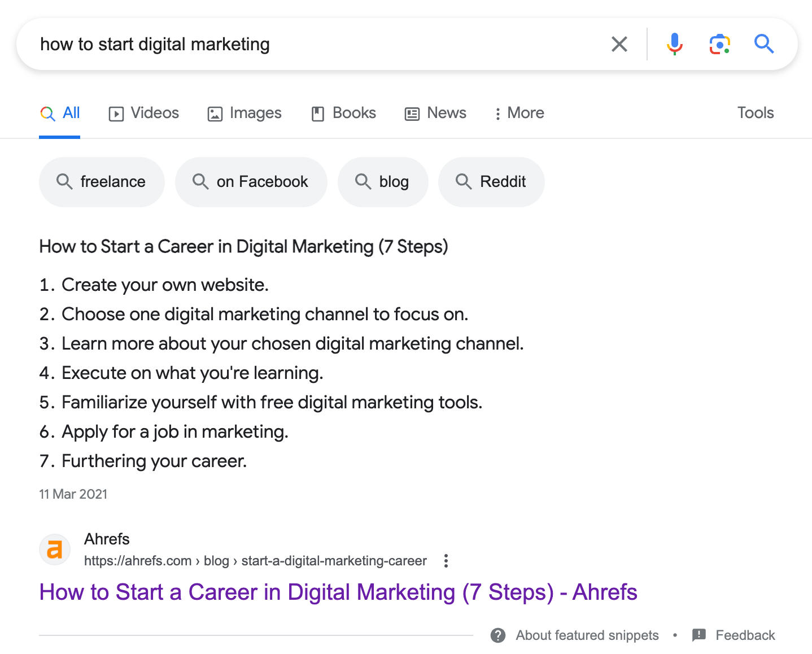Viewport: 812px width, 654px height.
Task: Open the three-dot menu beside the ahrefs.com URL
Action: [x=446, y=560]
